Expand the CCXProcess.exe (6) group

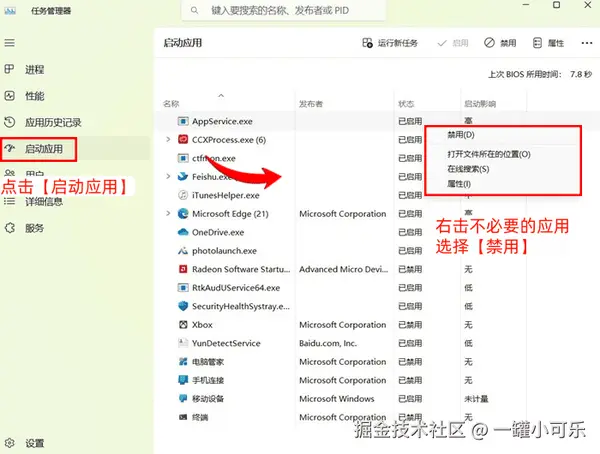click(168, 139)
